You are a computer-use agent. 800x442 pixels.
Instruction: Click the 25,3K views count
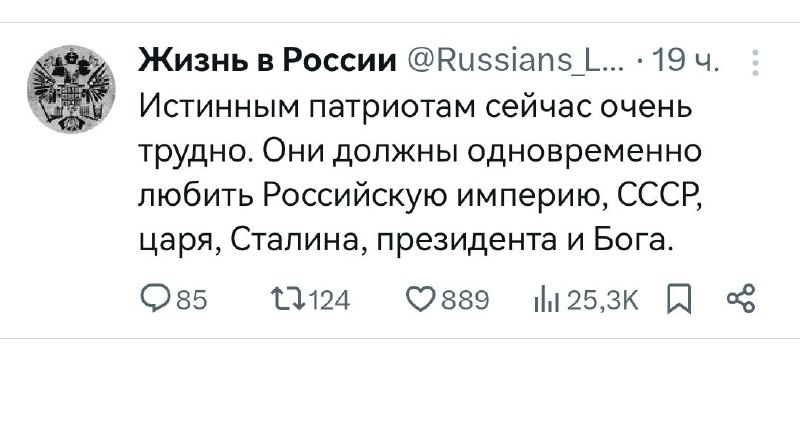[x=603, y=300]
